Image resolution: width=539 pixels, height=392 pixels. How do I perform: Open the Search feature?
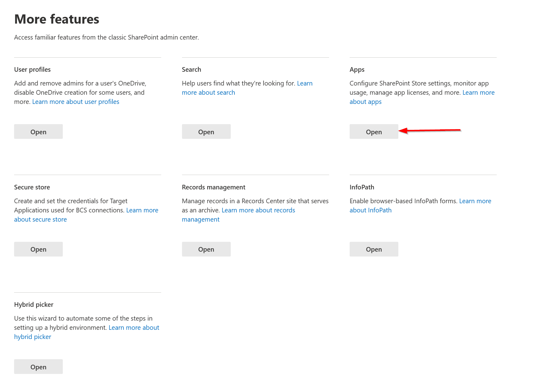click(206, 131)
